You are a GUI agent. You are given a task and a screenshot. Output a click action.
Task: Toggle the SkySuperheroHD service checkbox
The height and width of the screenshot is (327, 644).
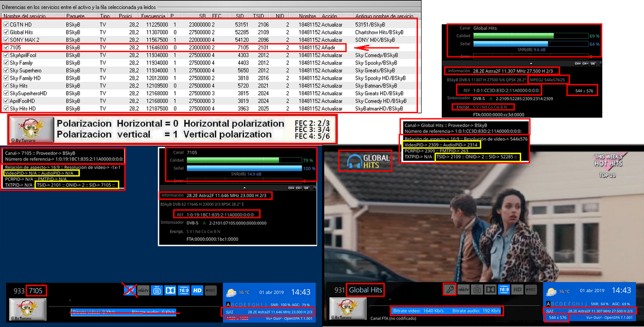(6, 93)
